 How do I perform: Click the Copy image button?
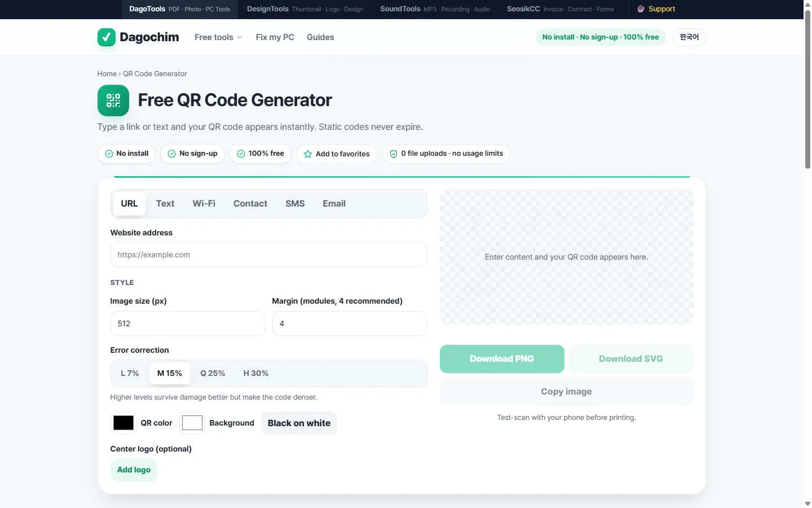(566, 392)
